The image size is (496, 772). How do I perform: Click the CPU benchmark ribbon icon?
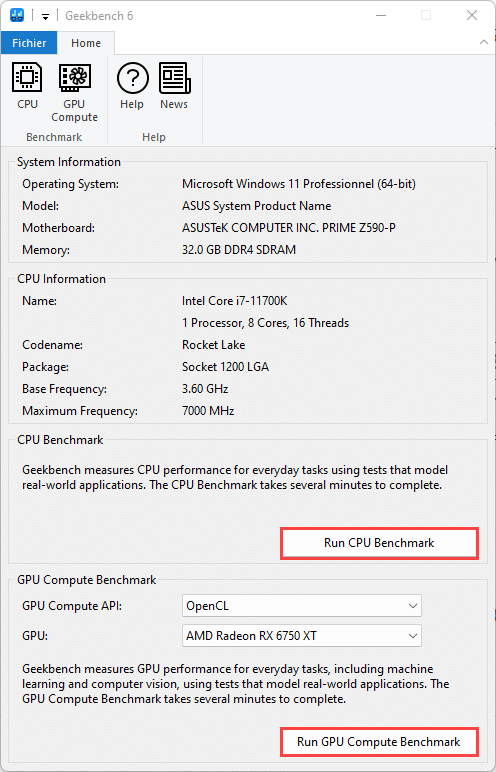27,86
